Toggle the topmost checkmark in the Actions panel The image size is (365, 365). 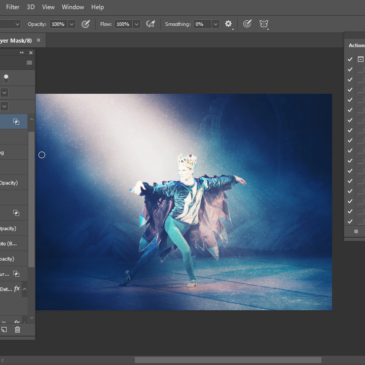point(350,59)
